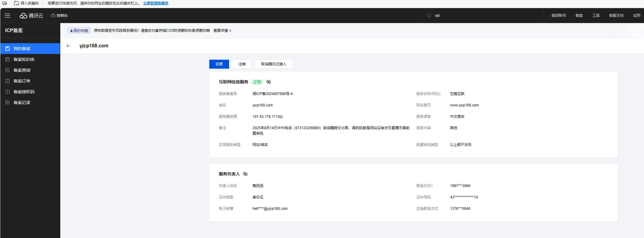
Task: Open 集团账号 in top navigation
Action: point(558,16)
